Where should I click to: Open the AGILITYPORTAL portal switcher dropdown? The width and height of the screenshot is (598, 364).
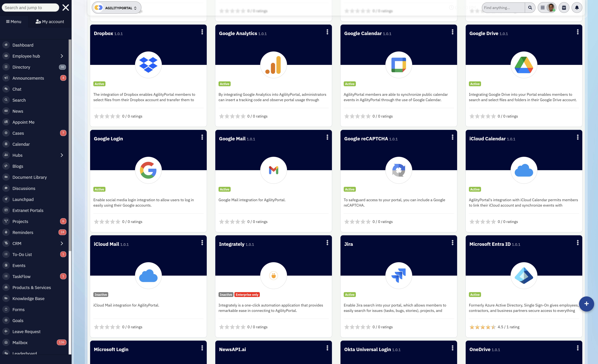point(116,8)
